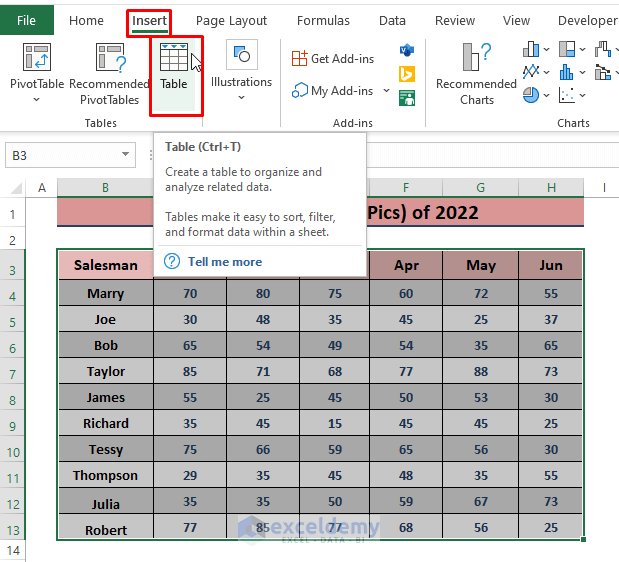The height and width of the screenshot is (562, 619).
Task: Click the May header cell
Action: [480, 265]
